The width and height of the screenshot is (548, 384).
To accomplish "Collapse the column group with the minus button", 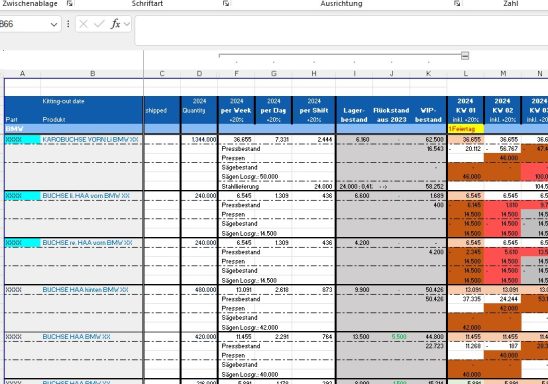I will click(465, 56).
